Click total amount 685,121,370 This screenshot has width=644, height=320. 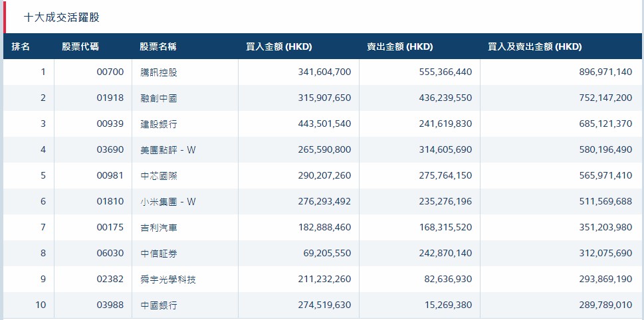(x=606, y=124)
